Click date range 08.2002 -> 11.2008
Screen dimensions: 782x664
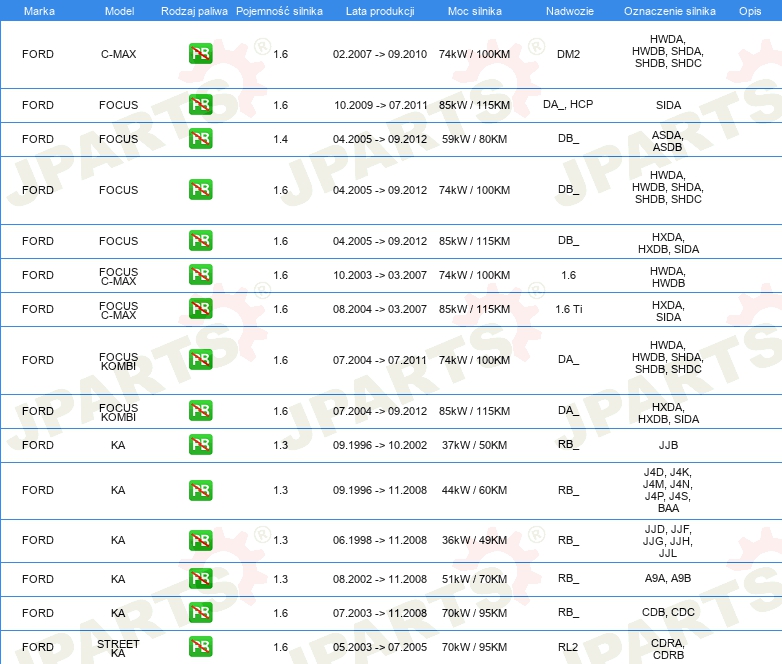tap(380, 579)
